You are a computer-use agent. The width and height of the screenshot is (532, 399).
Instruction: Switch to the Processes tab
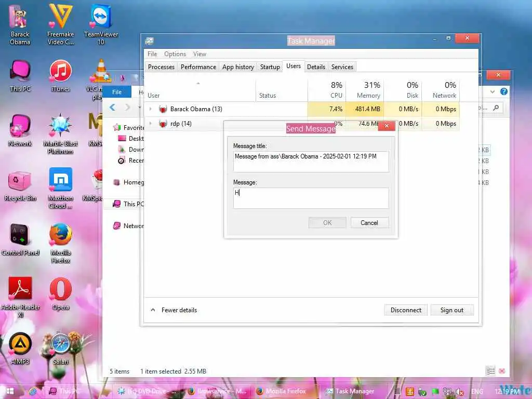pos(161,67)
